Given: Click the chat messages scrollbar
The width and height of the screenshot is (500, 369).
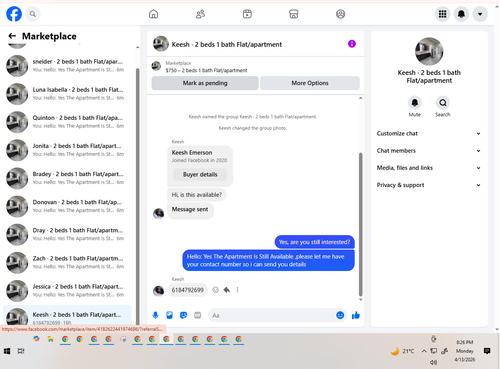Looking at the screenshot, I should (x=360, y=224).
